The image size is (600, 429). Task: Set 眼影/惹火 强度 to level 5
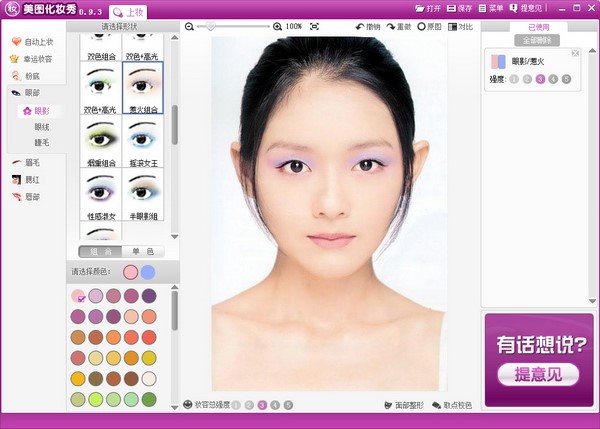coord(566,79)
